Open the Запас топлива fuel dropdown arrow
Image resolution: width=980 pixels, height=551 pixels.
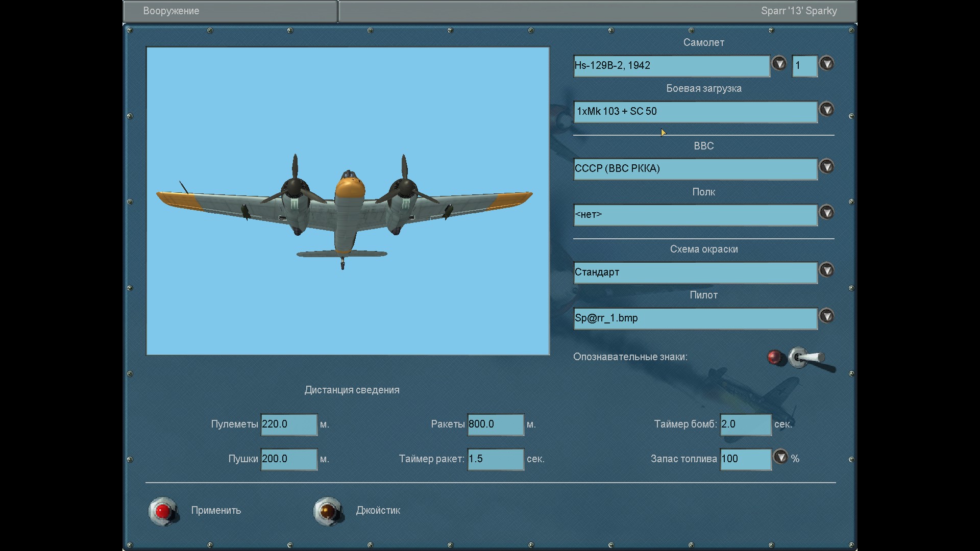(x=780, y=457)
